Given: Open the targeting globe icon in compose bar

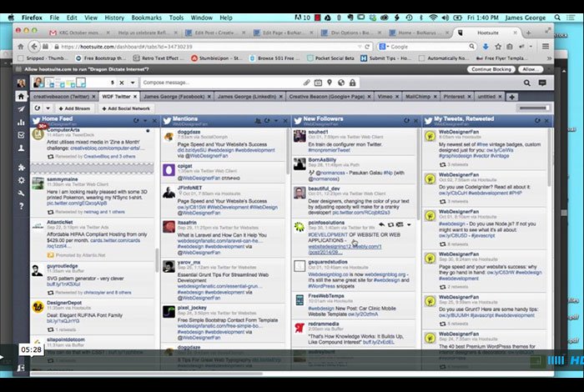Looking at the screenshot, I should click(341, 83).
